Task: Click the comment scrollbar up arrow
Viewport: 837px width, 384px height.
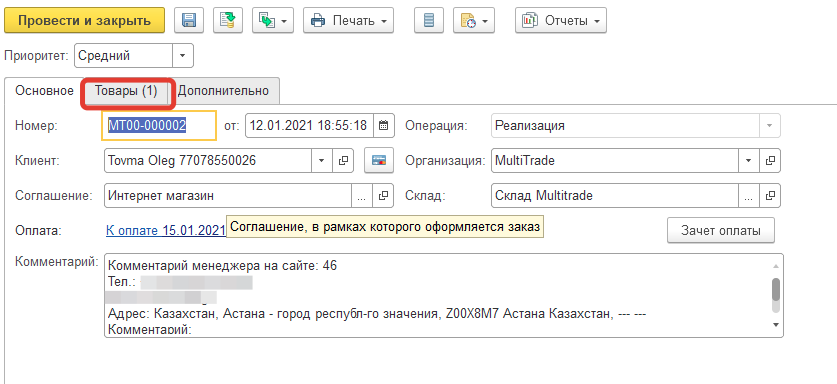Action: (776, 265)
